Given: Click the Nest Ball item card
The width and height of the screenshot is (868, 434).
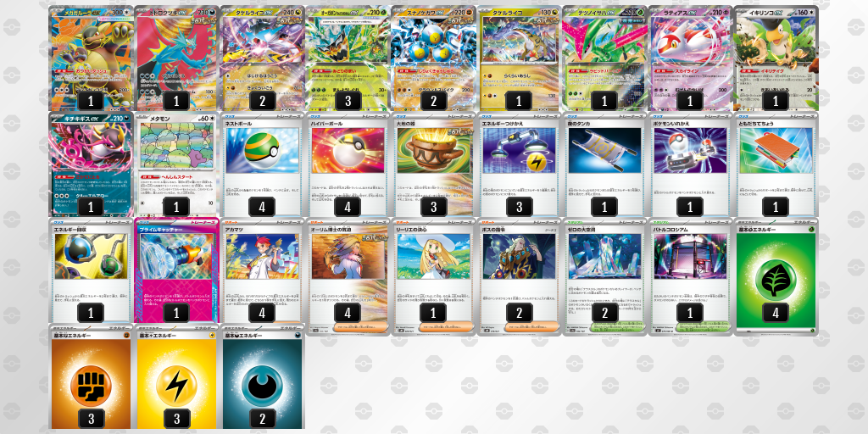Looking at the screenshot, I should [263, 164].
